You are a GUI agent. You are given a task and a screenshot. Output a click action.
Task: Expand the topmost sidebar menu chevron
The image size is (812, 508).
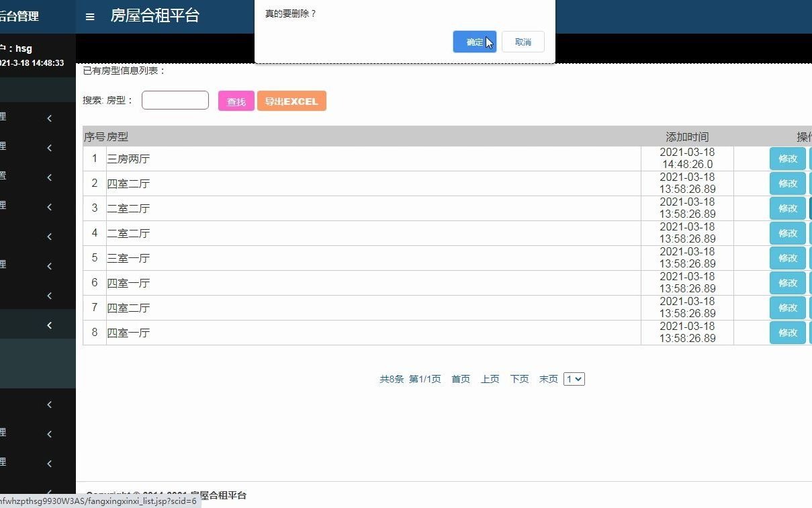(49, 118)
